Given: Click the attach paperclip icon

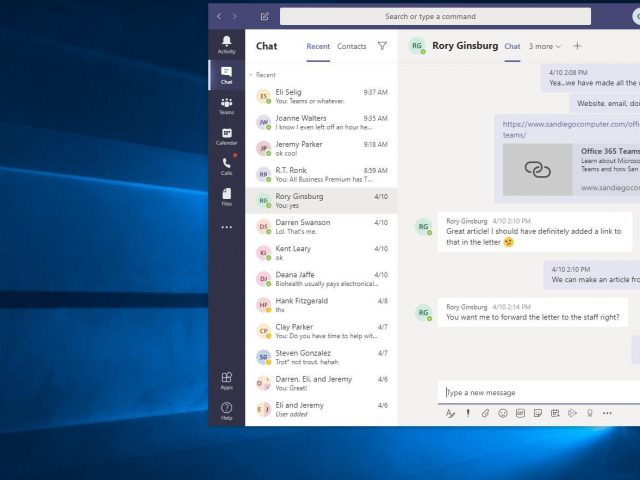Looking at the screenshot, I should click(485, 413).
